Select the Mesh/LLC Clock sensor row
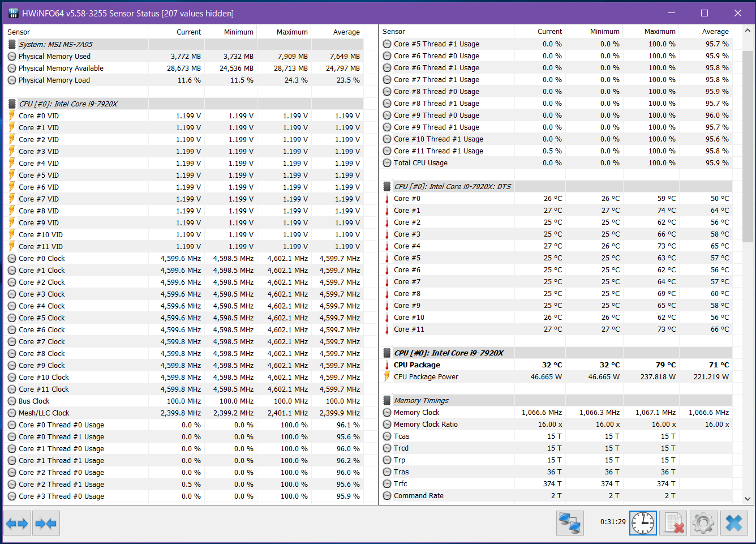 tap(44, 413)
